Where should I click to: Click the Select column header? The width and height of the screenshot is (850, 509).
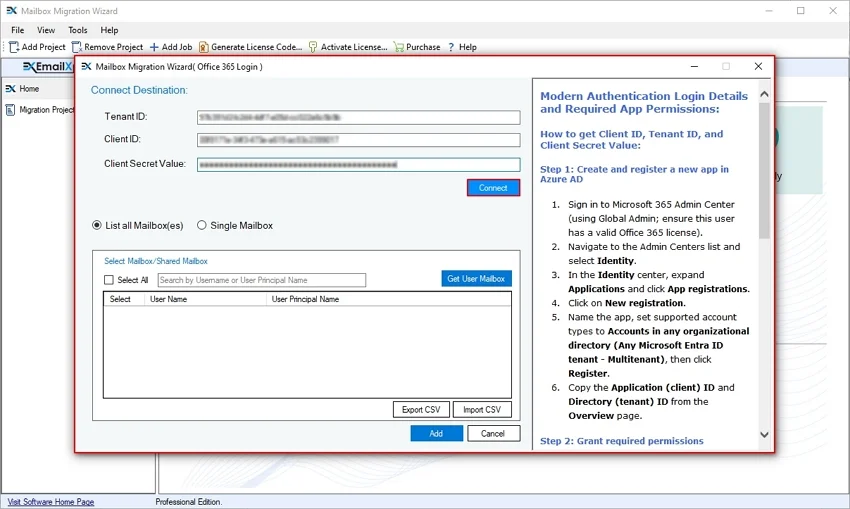click(x=124, y=299)
